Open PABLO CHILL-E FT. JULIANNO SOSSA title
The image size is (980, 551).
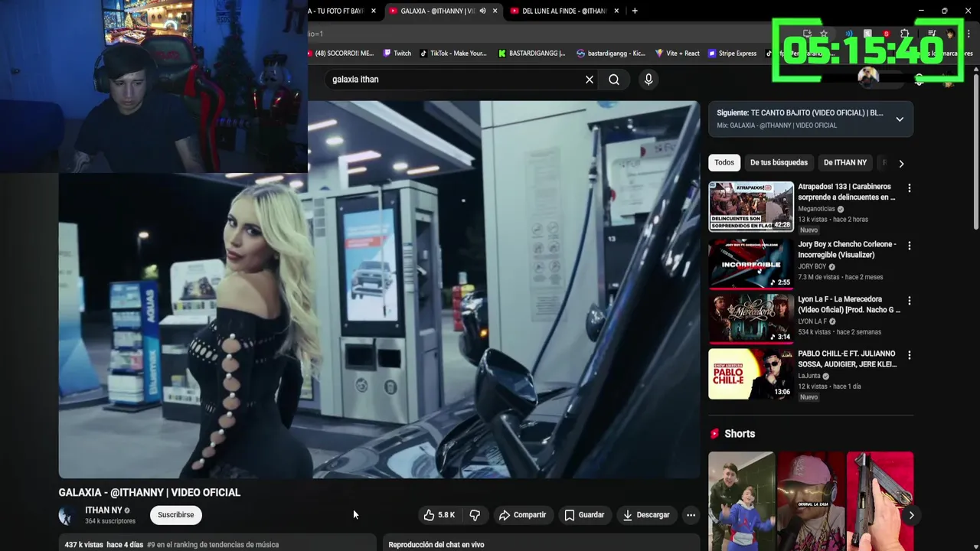(x=847, y=359)
